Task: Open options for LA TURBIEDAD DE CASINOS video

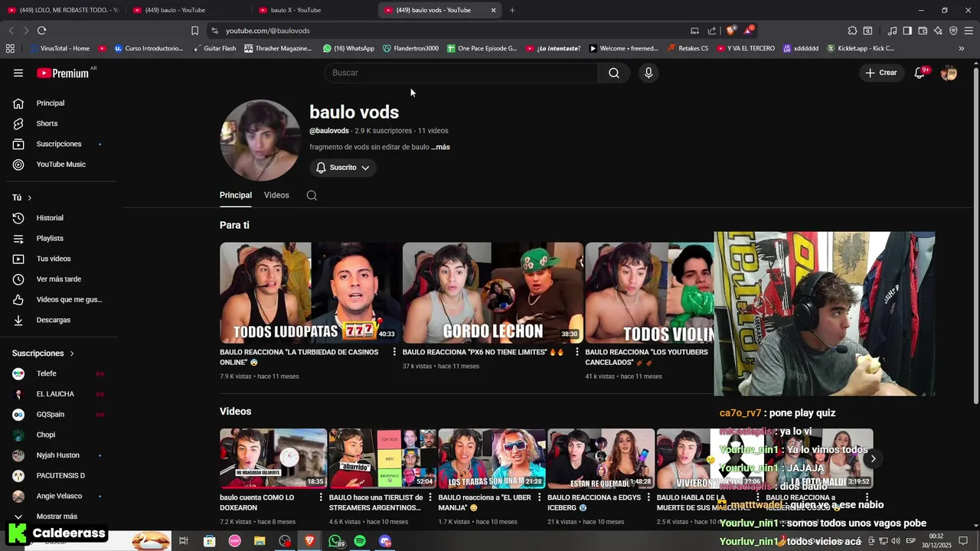Action: pos(394,352)
